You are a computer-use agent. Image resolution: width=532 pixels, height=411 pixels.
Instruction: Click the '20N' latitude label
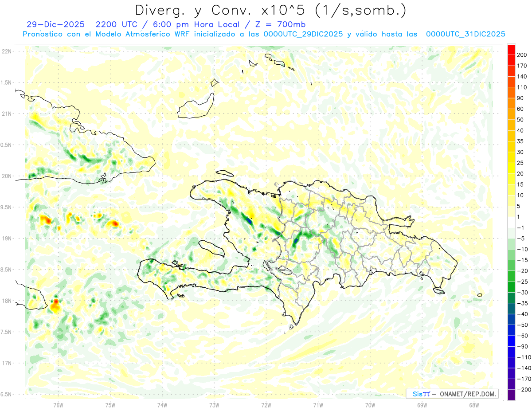[x=7, y=176]
